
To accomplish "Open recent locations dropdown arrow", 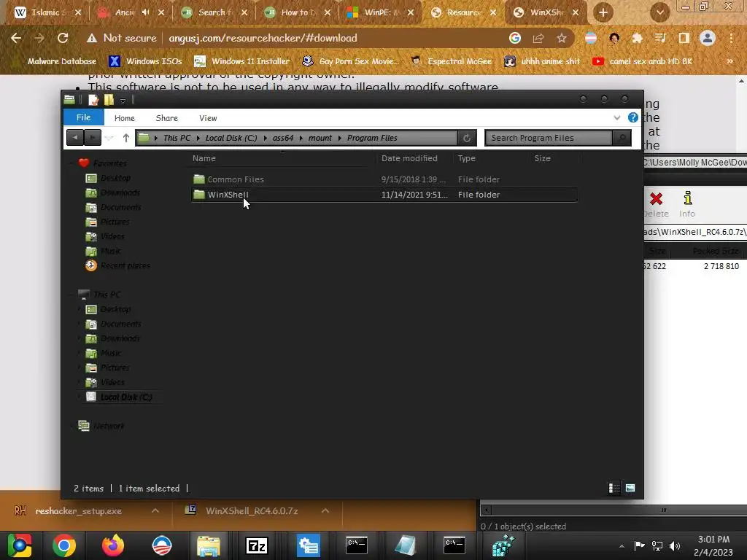I will click(109, 138).
